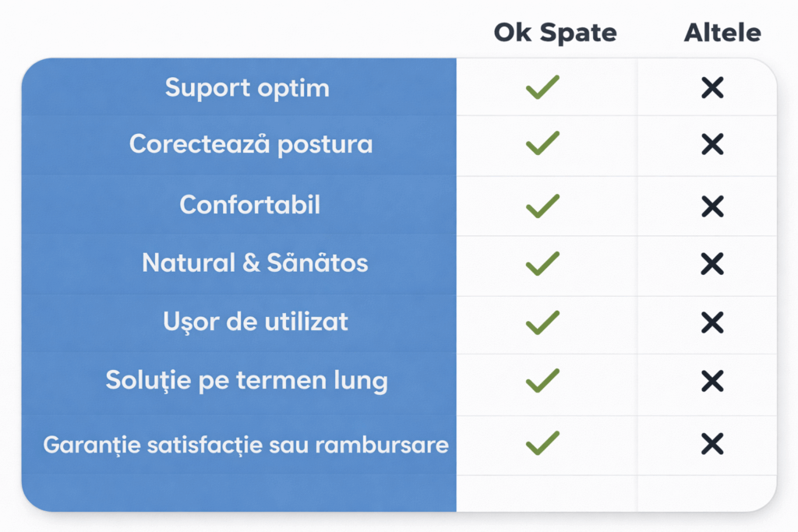
Task: Click the X mark in Confortabil row
Action: [711, 206]
